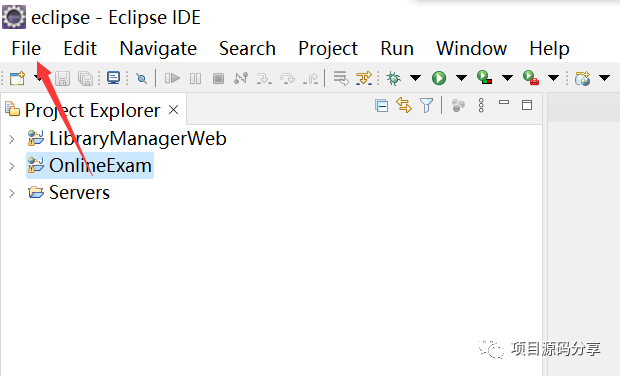Image resolution: width=620 pixels, height=376 pixels.
Task: Toggle Skip All Breakpoints icon
Action: [x=141, y=78]
